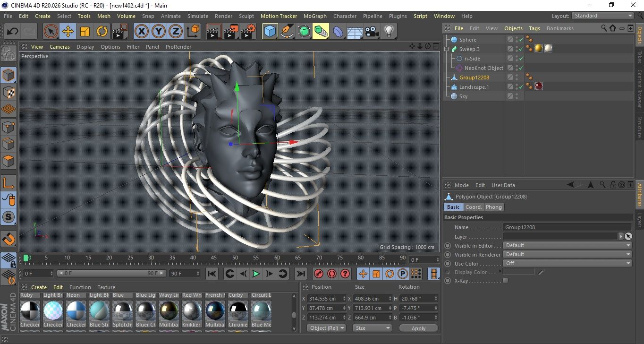Screen dimensions: 644x344
Task: Open Visible in Editor dropdown
Action: pyautogui.click(x=567, y=245)
